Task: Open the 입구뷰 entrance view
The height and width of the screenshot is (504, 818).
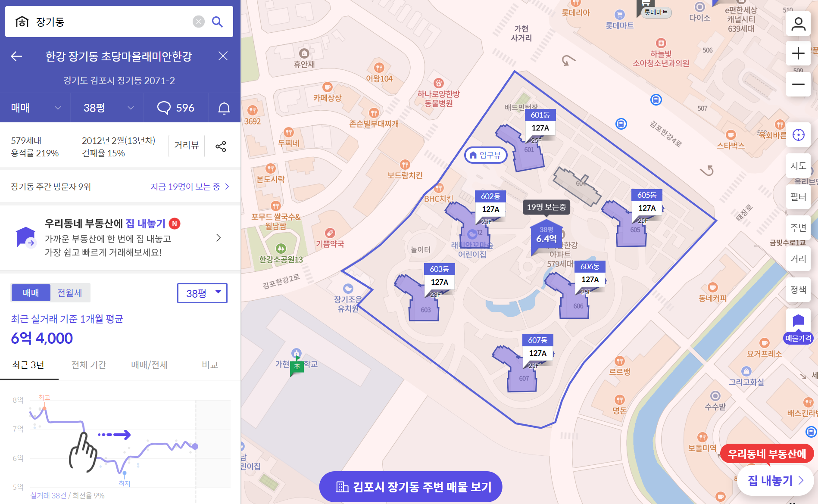Action: 485,155
